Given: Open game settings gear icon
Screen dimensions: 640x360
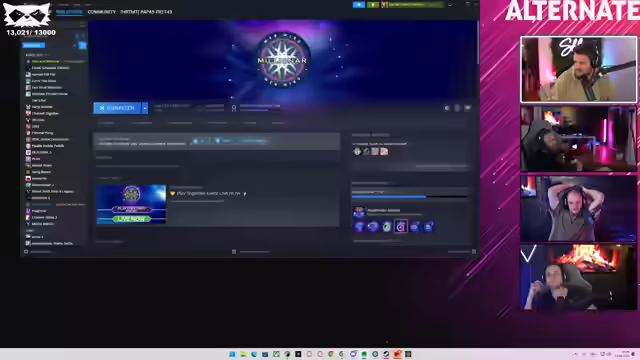Looking at the screenshot, I should 447,108.
